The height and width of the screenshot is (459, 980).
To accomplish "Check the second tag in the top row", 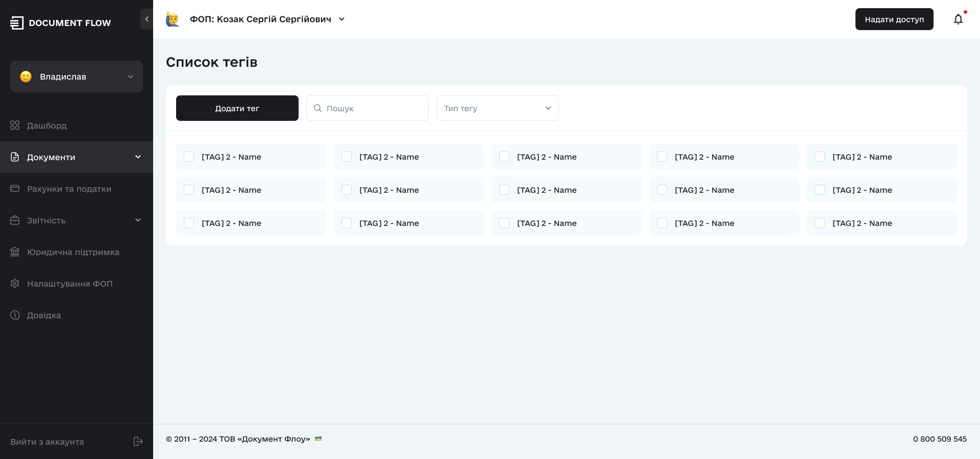I will [347, 157].
